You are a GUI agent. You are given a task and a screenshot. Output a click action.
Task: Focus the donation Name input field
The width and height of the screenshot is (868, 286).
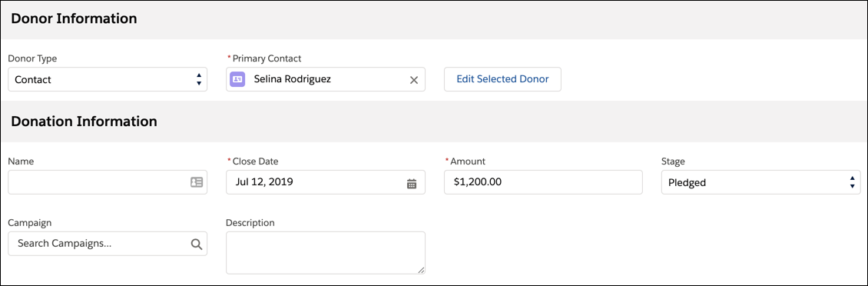pos(108,182)
